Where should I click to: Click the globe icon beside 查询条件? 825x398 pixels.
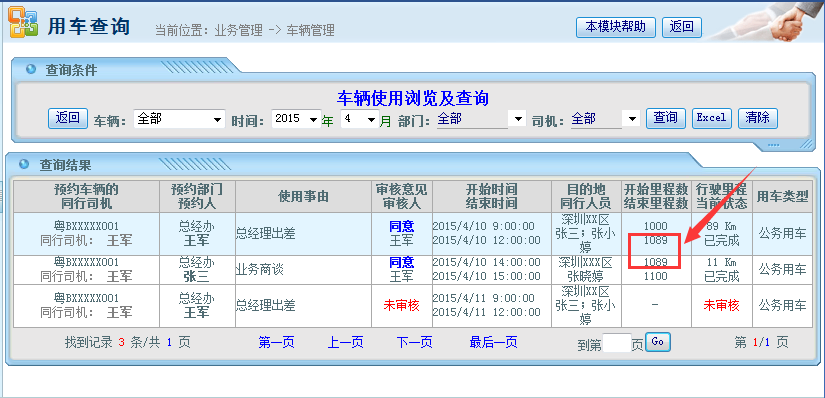[31, 69]
